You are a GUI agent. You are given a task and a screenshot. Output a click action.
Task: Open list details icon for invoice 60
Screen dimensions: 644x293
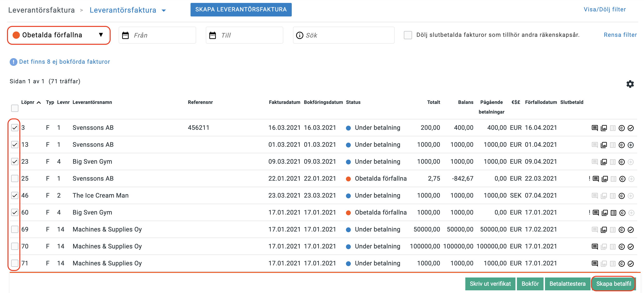click(x=613, y=213)
